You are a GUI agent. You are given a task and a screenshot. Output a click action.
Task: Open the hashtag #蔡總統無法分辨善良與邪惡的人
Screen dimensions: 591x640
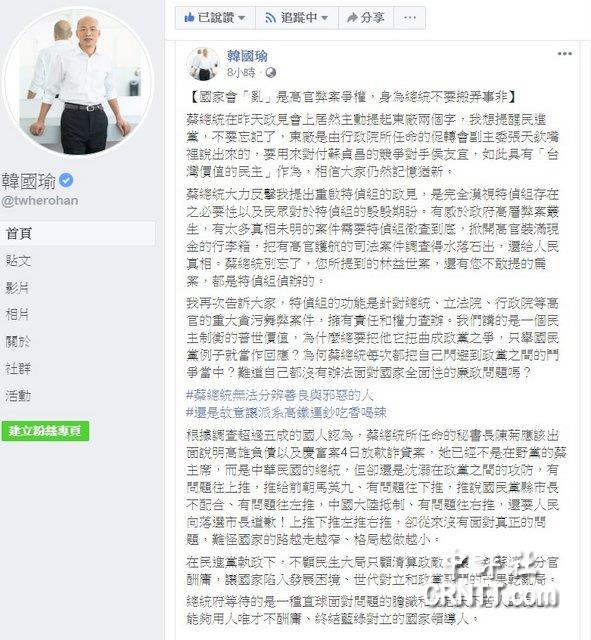coord(280,395)
